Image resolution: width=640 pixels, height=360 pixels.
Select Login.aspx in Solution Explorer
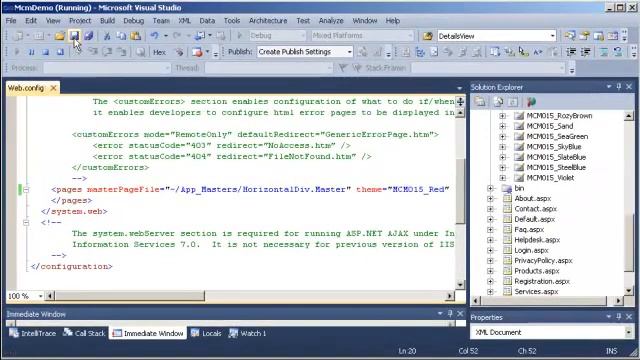[531, 250]
